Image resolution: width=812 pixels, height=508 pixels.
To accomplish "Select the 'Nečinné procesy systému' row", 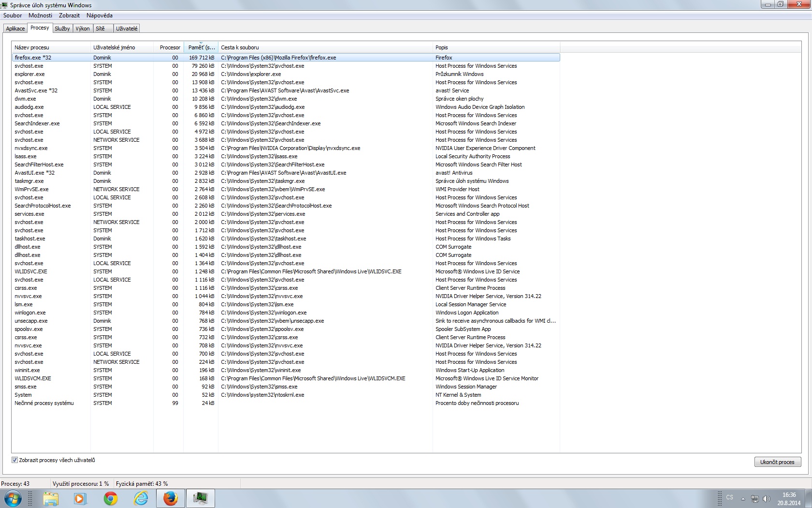I will [286, 403].
